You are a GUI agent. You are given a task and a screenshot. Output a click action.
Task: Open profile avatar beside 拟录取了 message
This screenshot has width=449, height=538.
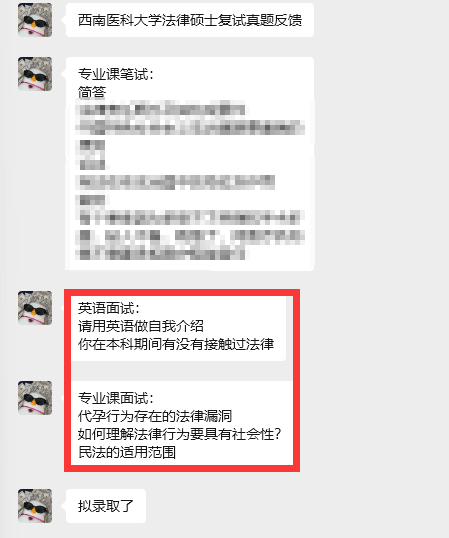click(35, 506)
